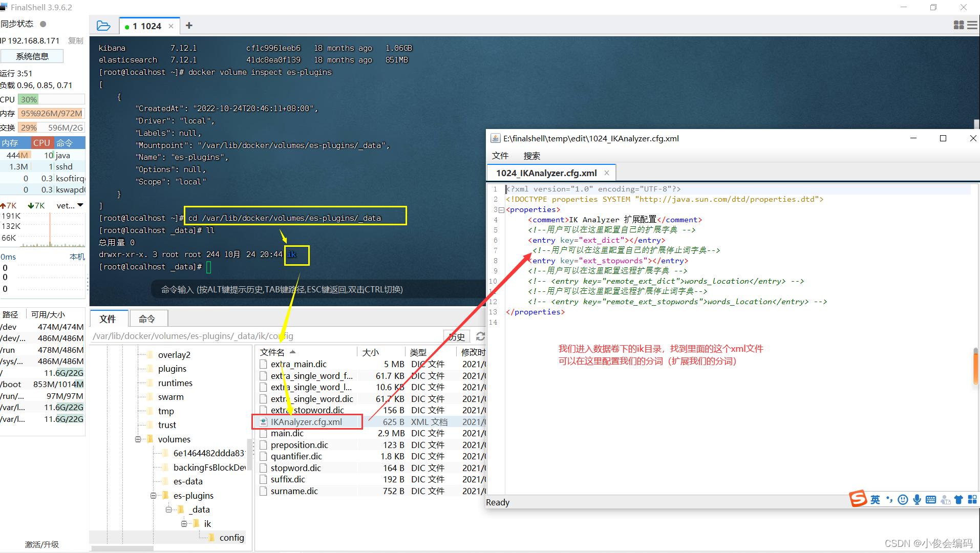Select the IKAnalyzer.cfg.xml file row

point(307,421)
